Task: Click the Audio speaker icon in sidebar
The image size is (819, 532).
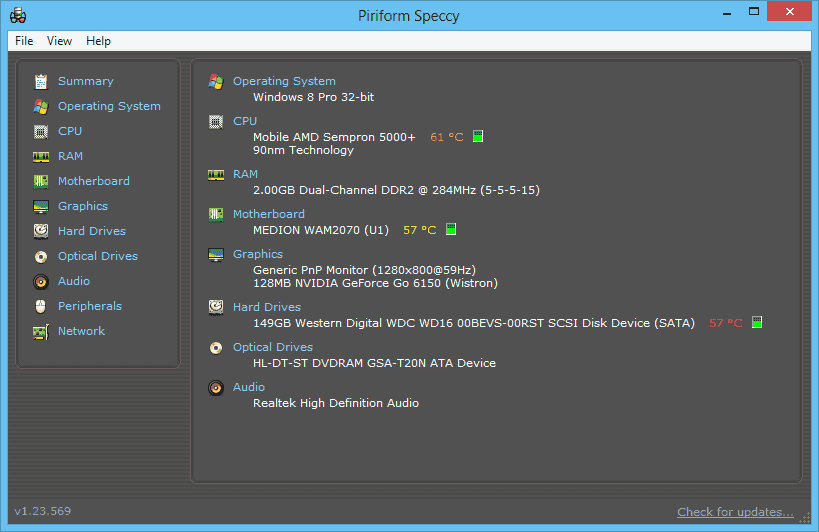Action: pyautogui.click(x=41, y=282)
